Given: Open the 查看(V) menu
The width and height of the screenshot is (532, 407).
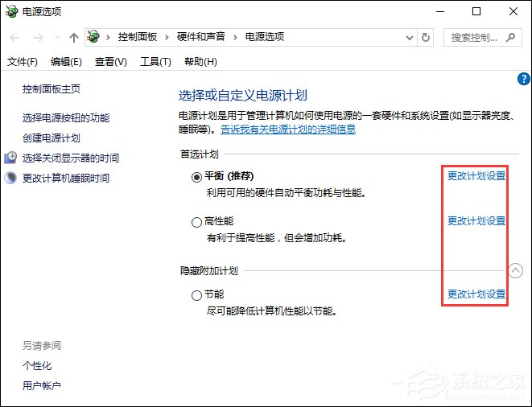Looking at the screenshot, I should (111, 62).
